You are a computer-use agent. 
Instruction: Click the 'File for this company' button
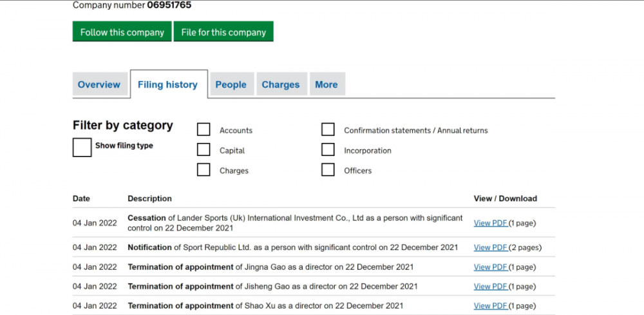[223, 32]
